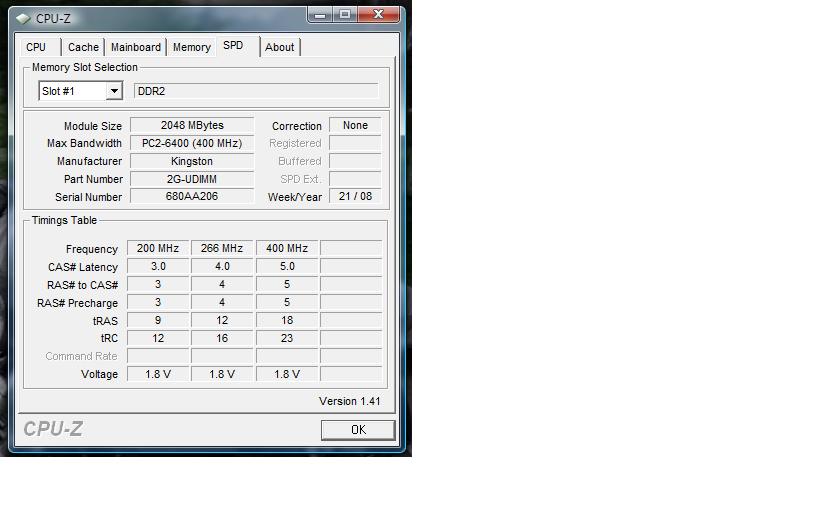
Task: Click the Kingston manufacturer value
Action: click(x=192, y=161)
